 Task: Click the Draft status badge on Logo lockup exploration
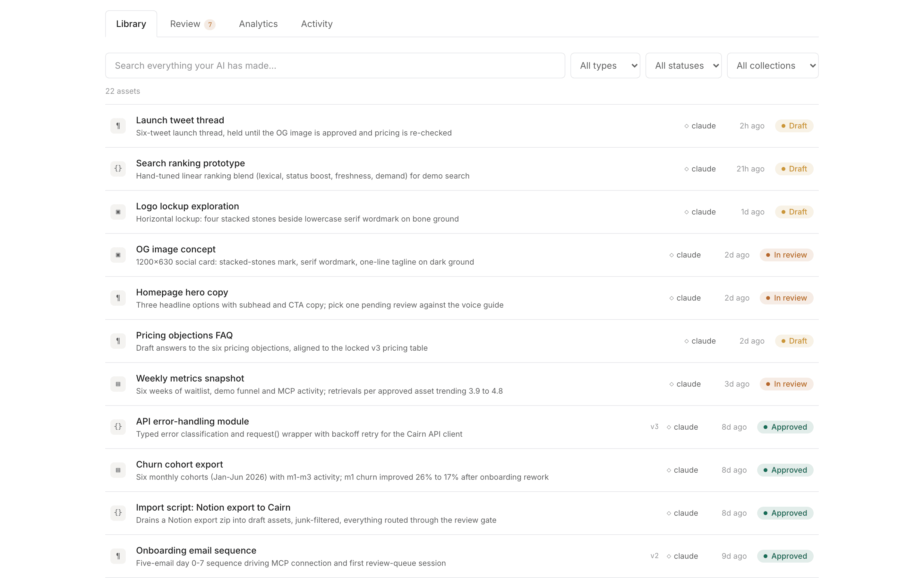click(x=794, y=212)
